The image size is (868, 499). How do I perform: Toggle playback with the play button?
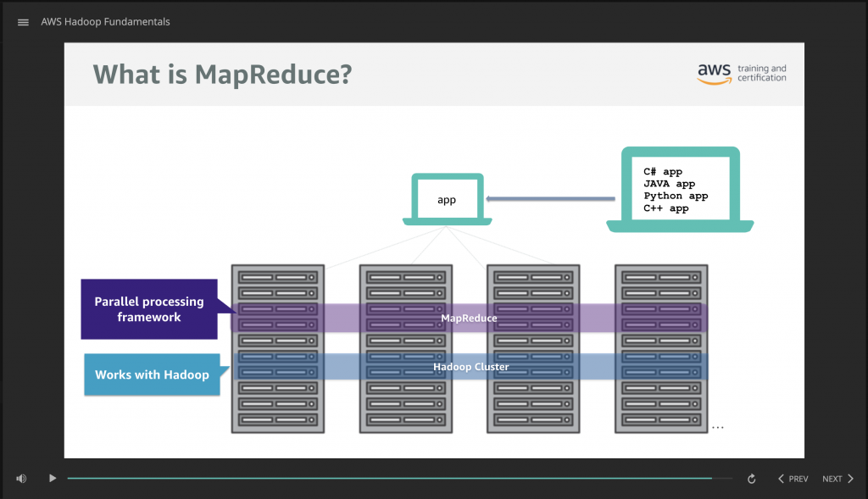pos(52,478)
